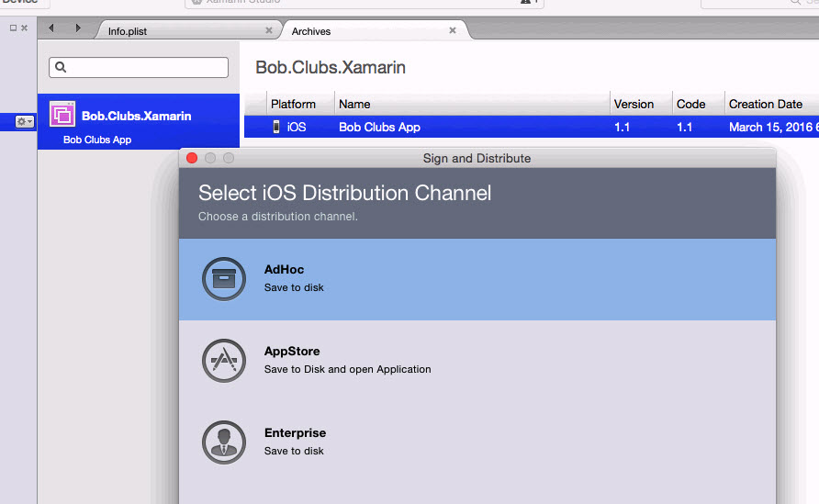This screenshot has width=819, height=504.
Task: Choose the AppStore distribution icon
Action: pyautogui.click(x=224, y=361)
